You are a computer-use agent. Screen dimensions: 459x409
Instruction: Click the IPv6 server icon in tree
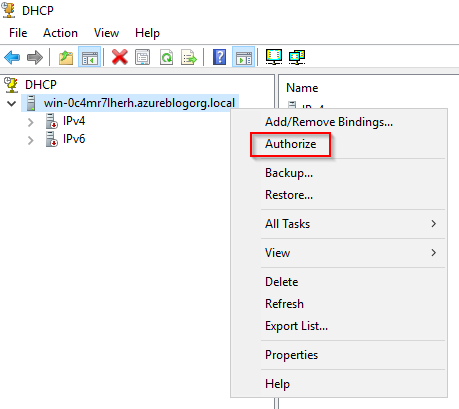tap(52, 139)
